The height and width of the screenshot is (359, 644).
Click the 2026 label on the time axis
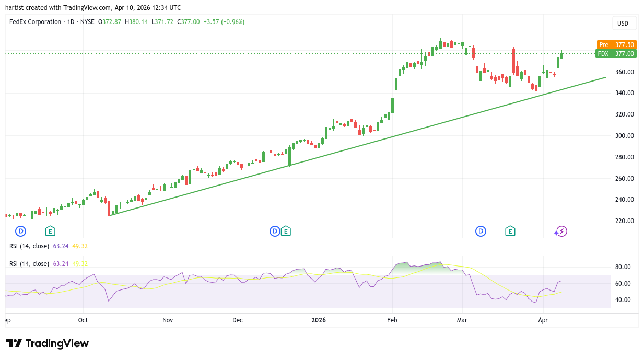tap(318, 320)
